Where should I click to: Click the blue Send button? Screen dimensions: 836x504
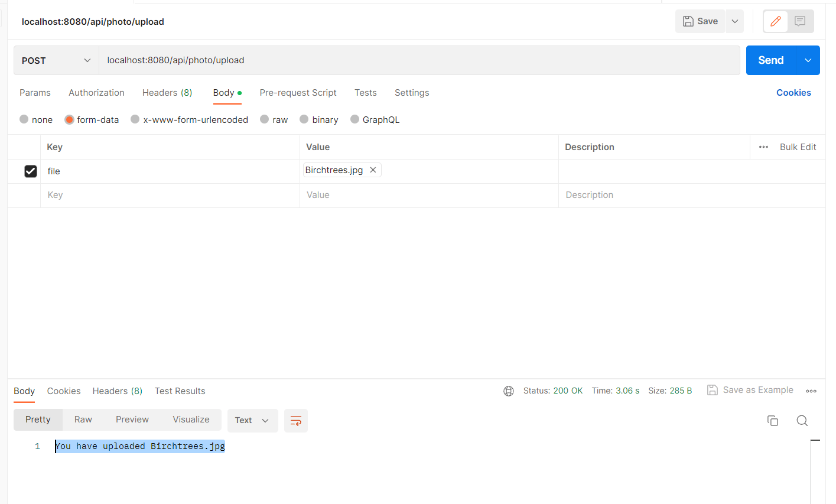771,60
